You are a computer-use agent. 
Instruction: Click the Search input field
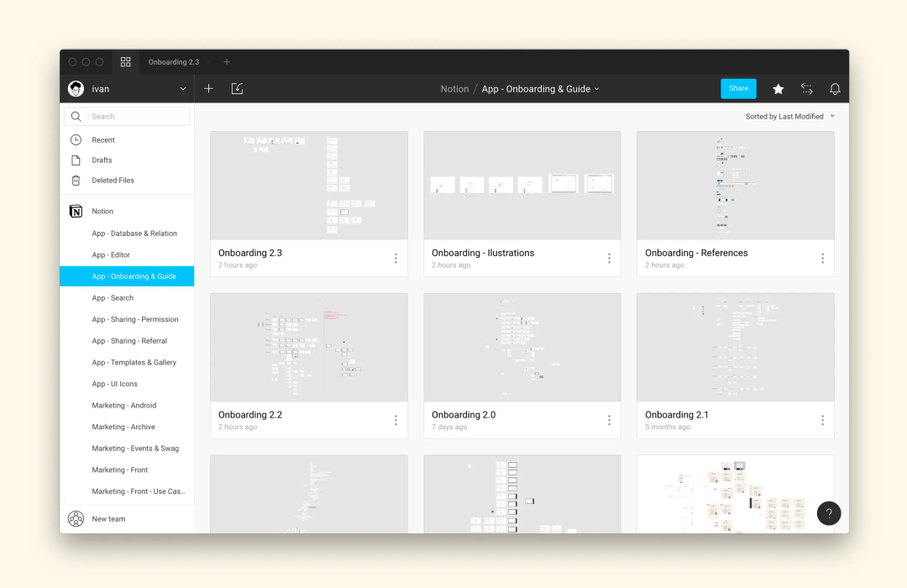[x=127, y=116]
